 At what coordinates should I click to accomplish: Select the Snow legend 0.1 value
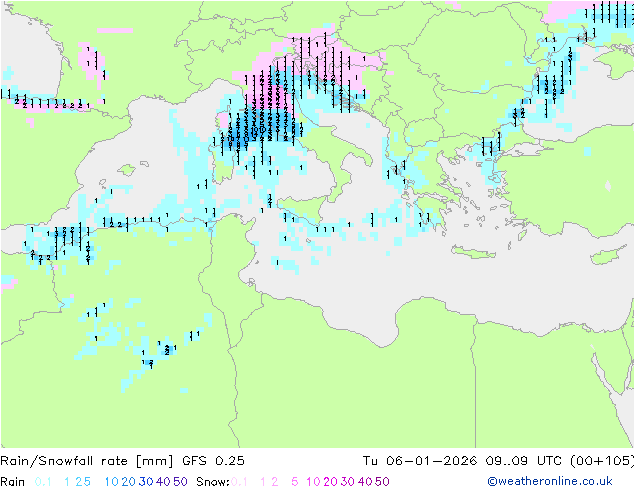coord(239,482)
